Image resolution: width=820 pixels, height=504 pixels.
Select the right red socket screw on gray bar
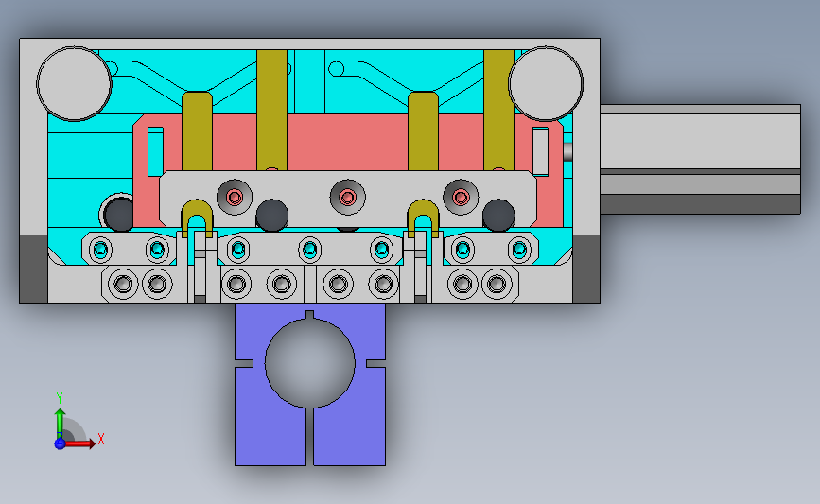coord(461,197)
